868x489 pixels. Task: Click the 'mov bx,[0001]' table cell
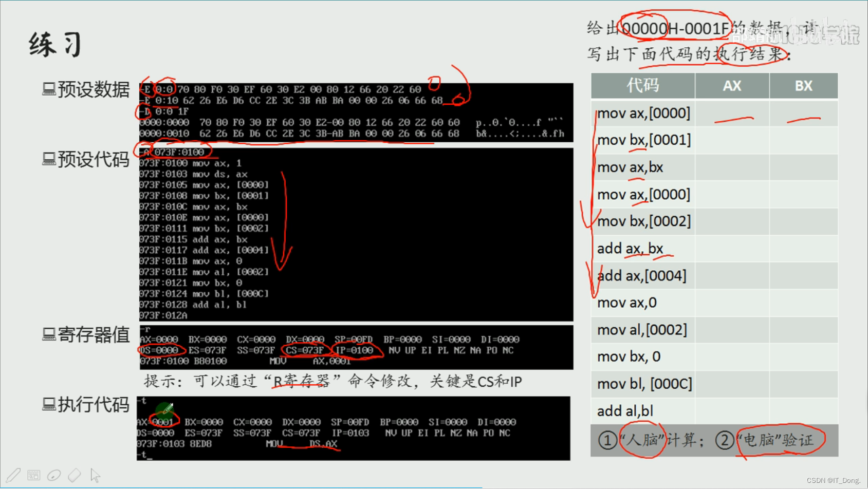tap(643, 140)
